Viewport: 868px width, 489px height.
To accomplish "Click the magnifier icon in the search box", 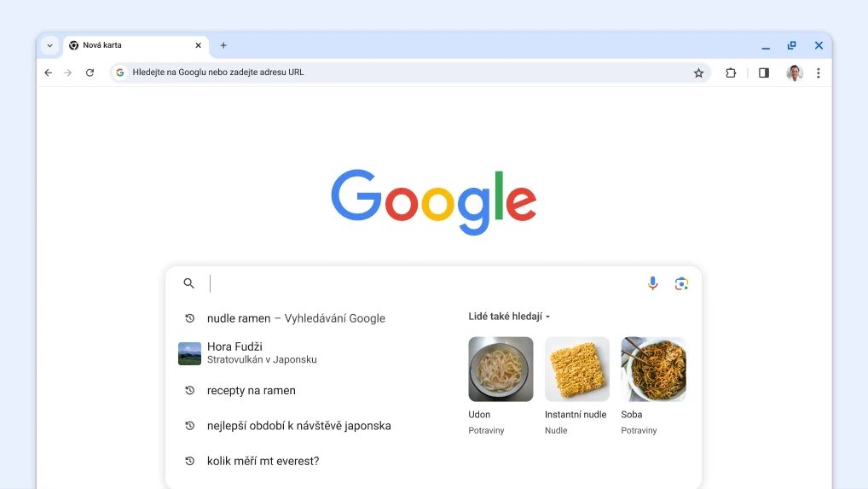I will point(189,283).
